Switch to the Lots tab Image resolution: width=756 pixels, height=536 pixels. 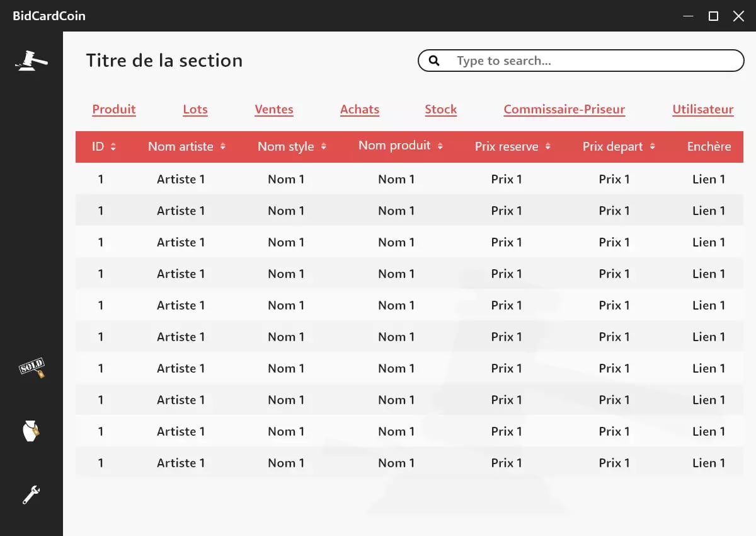click(x=195, y=110)
